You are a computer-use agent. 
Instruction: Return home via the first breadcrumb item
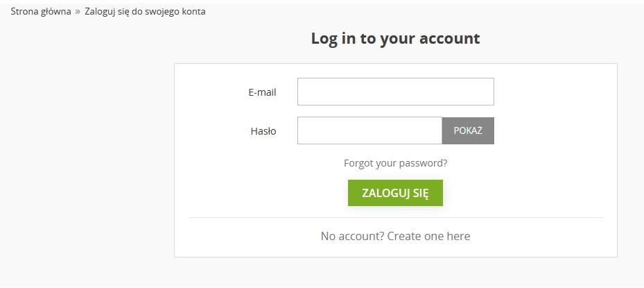click(x=41, y=12)
